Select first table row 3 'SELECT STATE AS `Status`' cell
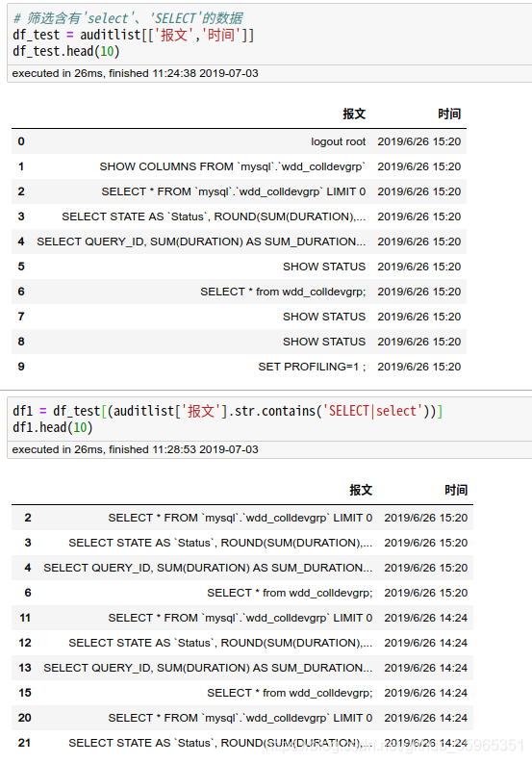This screenshot has width=532, height=763. tap(214, 216)
